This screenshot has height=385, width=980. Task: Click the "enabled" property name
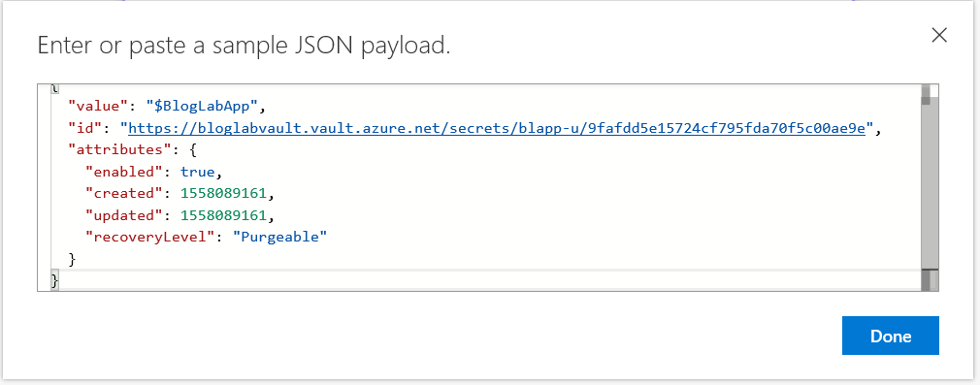[x=126, y=172]
